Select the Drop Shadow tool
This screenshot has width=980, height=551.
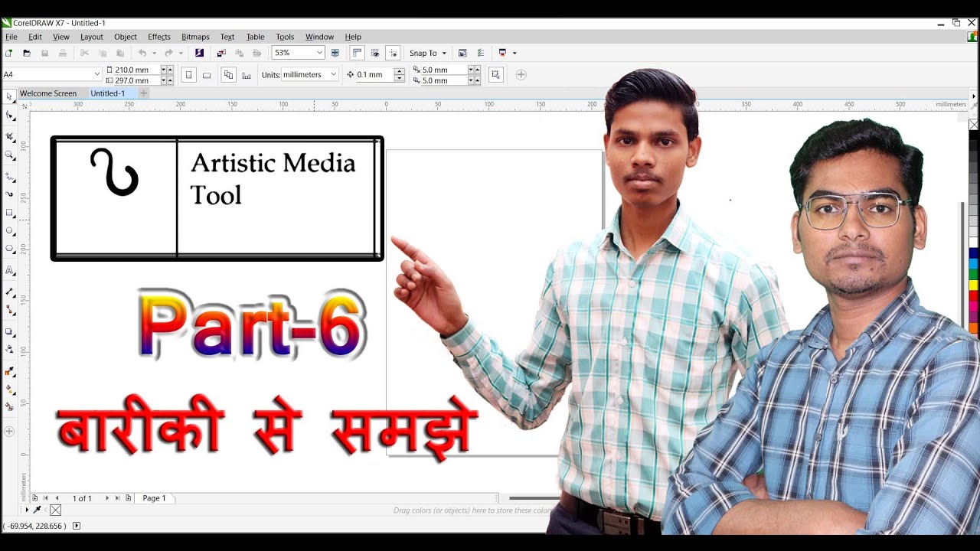pyautogui.click(x=9, y=331)
